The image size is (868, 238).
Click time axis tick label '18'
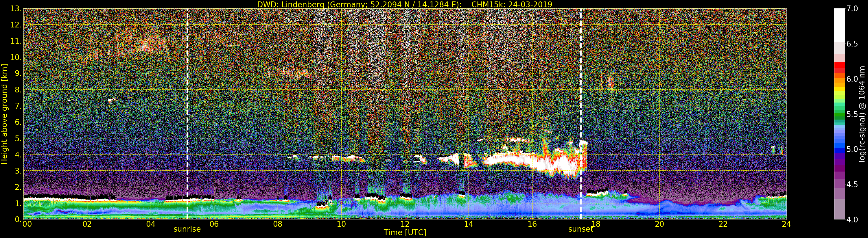pos(596,224)
